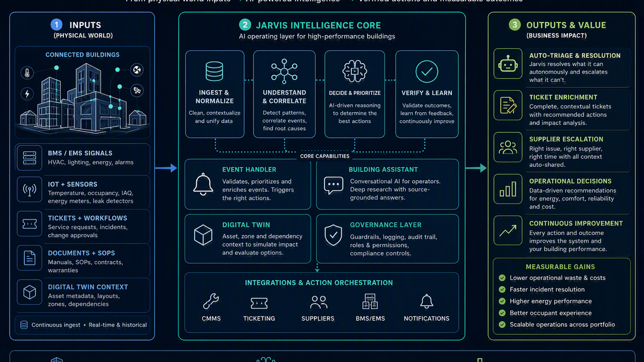Click the lightning bolt icon near buildings

click(27, 94)
